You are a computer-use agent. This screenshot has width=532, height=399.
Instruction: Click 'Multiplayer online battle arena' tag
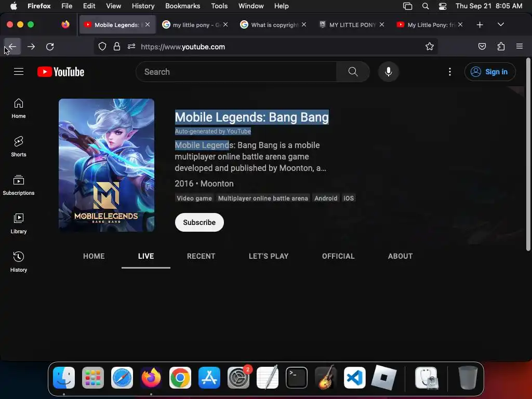click(263, 198)
